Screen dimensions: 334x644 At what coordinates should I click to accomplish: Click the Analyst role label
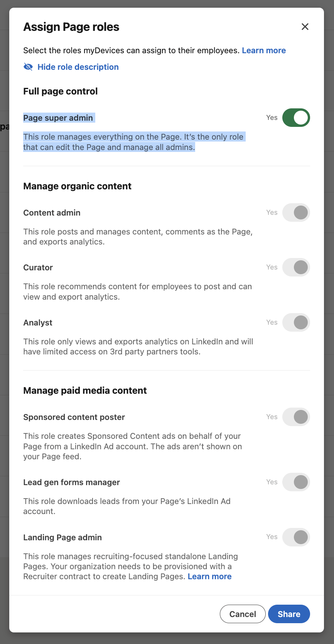[38, 323]
